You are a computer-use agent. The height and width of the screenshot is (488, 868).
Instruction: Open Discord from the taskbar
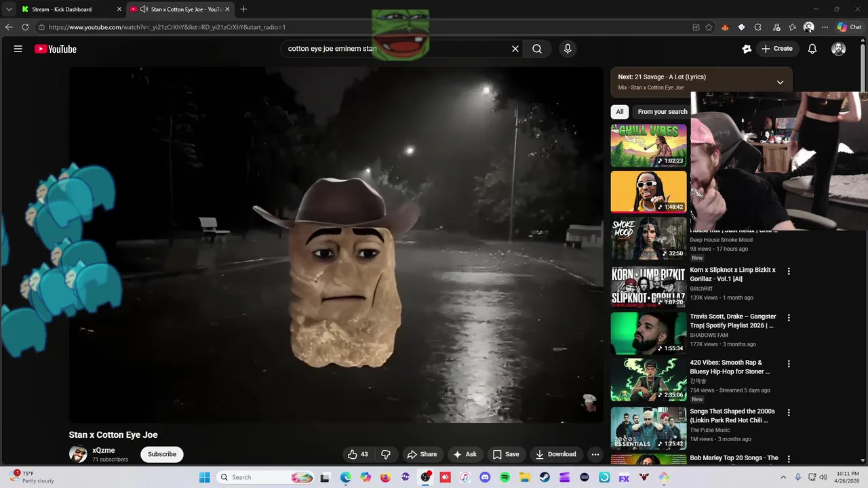[485, 477]
